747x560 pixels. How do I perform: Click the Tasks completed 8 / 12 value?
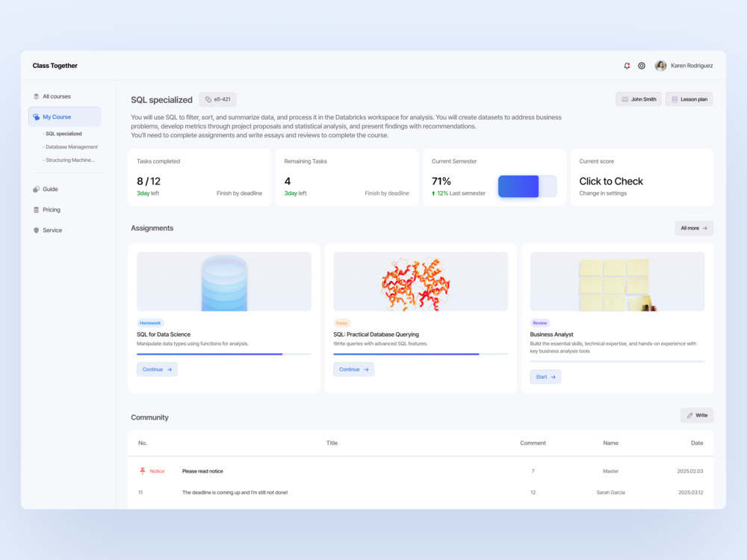149,181
